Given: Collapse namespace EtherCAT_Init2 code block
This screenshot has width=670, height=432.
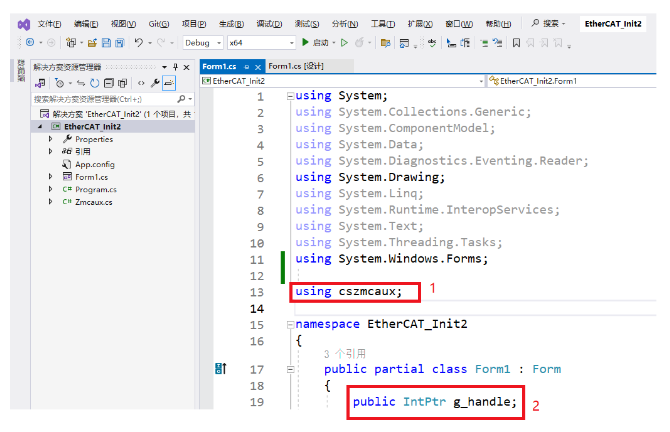Looking at the screenshot, I should point(290,325).
